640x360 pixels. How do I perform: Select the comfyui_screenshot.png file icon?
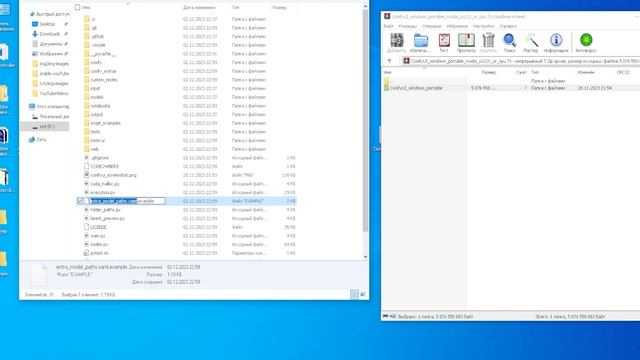(86, 175)
